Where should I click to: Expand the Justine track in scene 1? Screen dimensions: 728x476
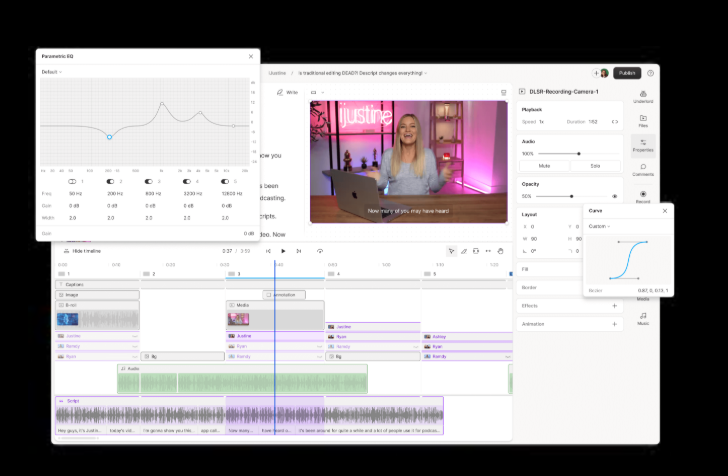pyautogui.click(x=135, y=336)
